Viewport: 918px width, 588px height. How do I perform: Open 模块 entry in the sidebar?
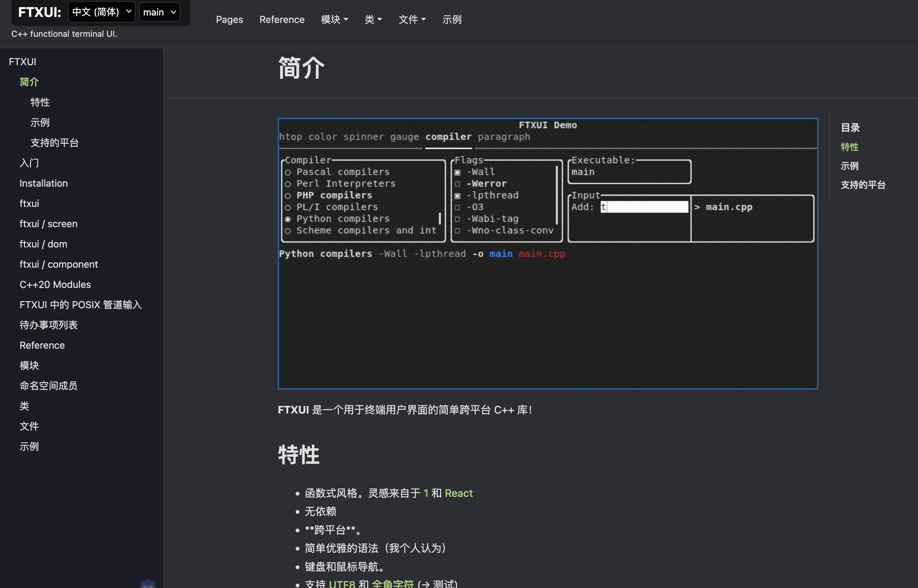pos(29,366)
